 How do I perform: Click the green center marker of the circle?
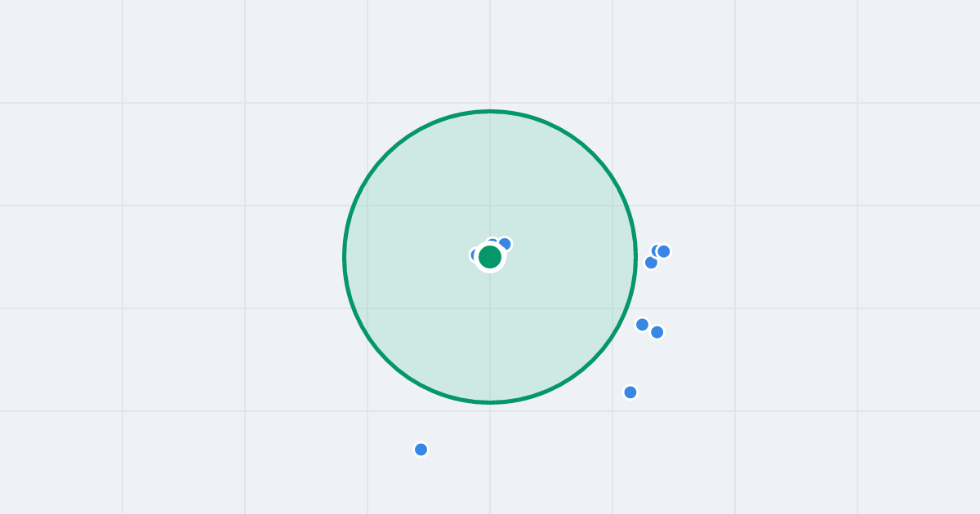(x=490, y=257)
